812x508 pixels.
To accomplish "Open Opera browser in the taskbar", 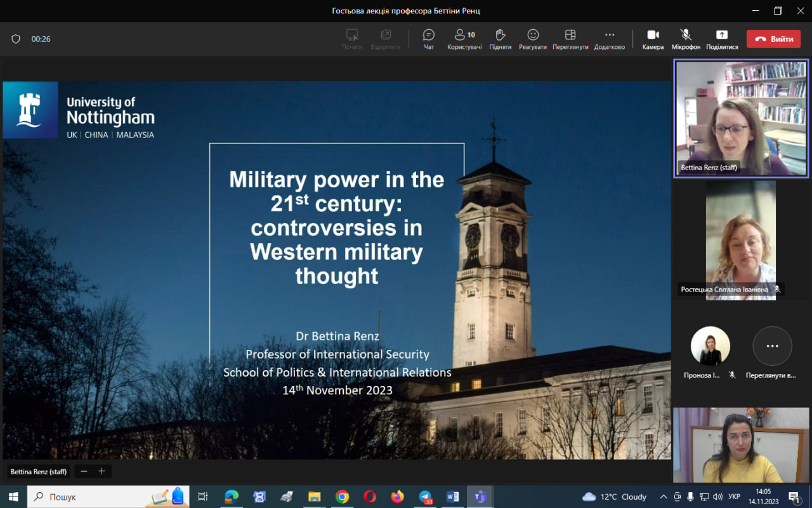I will point(370,497).
